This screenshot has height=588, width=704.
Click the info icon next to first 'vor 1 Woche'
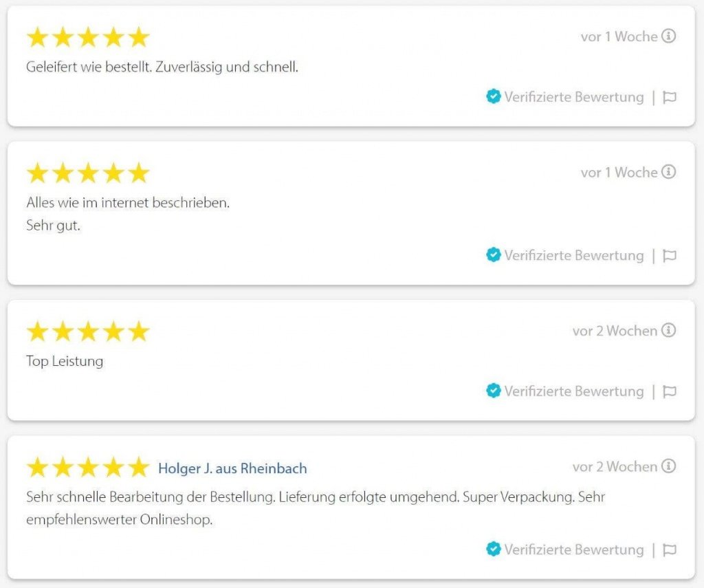coord(668,36)
